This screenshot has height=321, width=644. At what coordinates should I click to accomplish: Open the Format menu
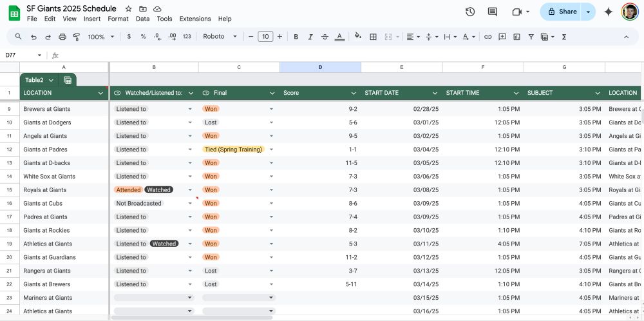coord(118,19)
